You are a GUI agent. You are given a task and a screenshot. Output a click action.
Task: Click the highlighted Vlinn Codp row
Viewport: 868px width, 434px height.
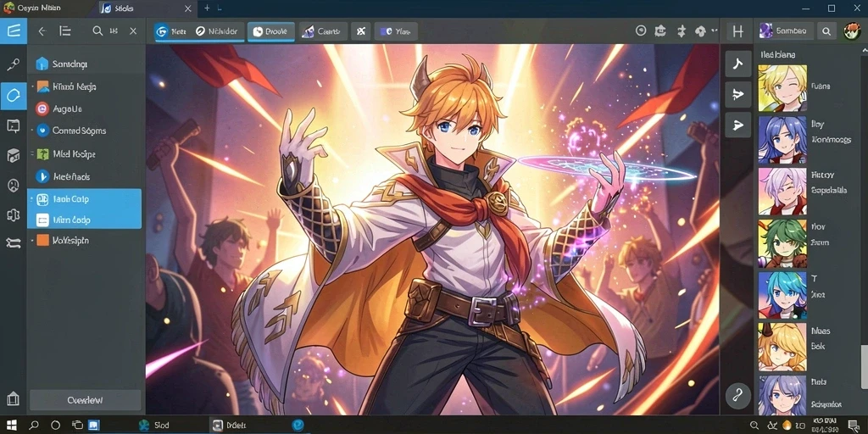tap(84, 220)
